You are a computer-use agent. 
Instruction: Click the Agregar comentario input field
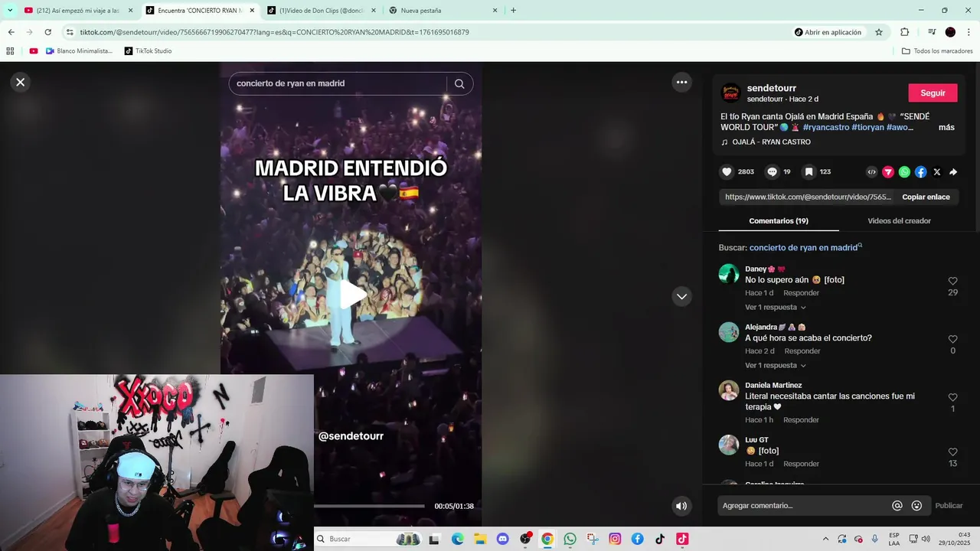coord(804,506)
